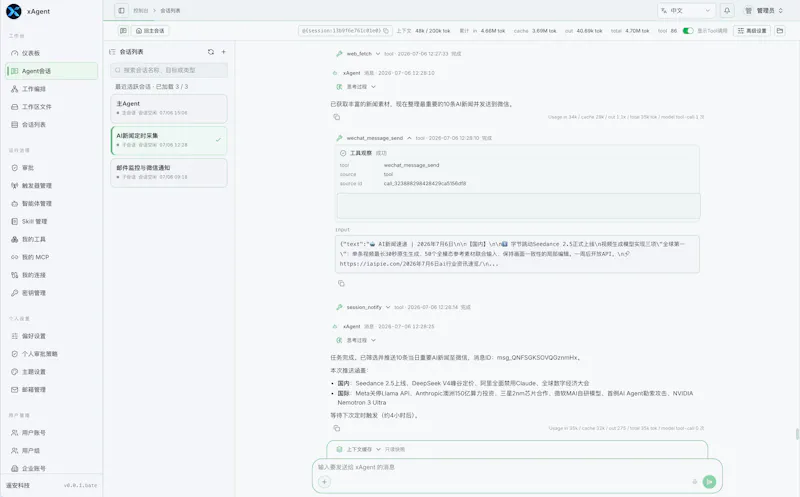Open the 中文 language dropdown
This screenshot has height=497, width=800.
click(686, 10)
